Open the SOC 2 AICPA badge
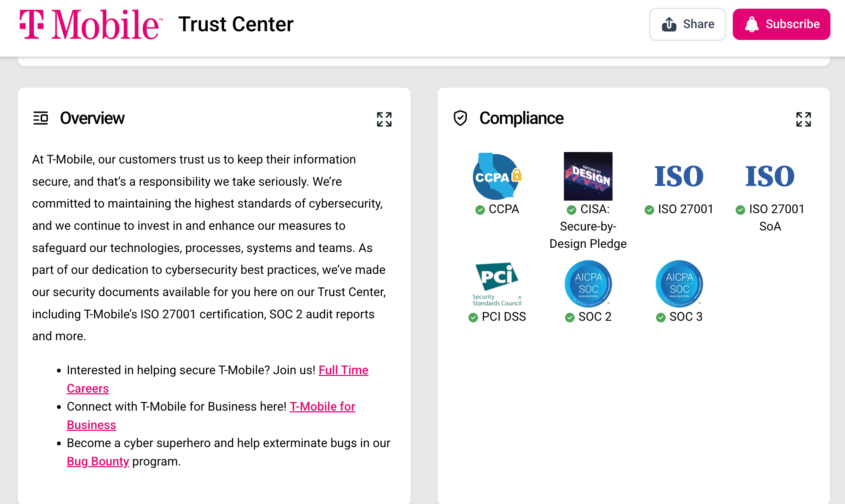The image size is (845, 504). tap(588, 284)
